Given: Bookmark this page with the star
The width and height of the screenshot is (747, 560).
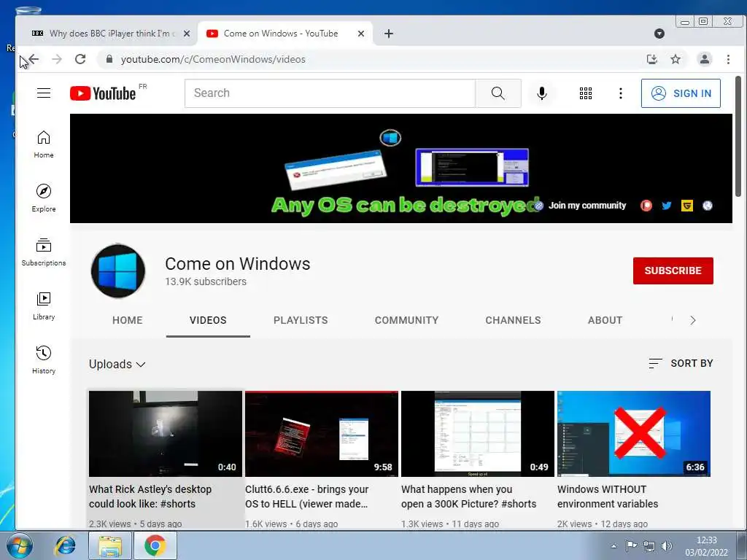Looking at the screenshot, I should tap(676, 59).
